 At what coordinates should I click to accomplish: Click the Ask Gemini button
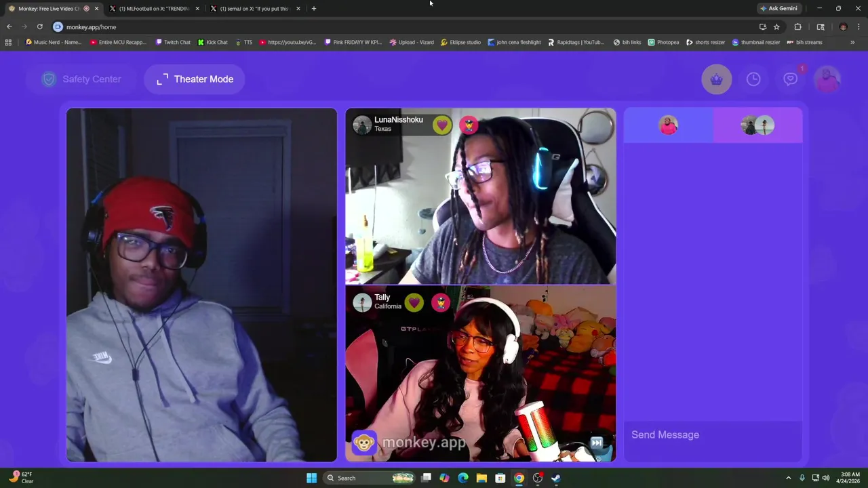click(778, 9)
